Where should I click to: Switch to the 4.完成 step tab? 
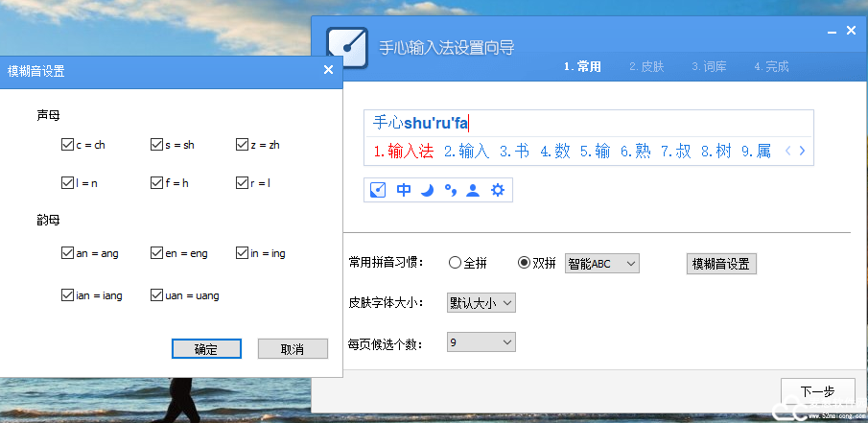click(x=771, y=67)
